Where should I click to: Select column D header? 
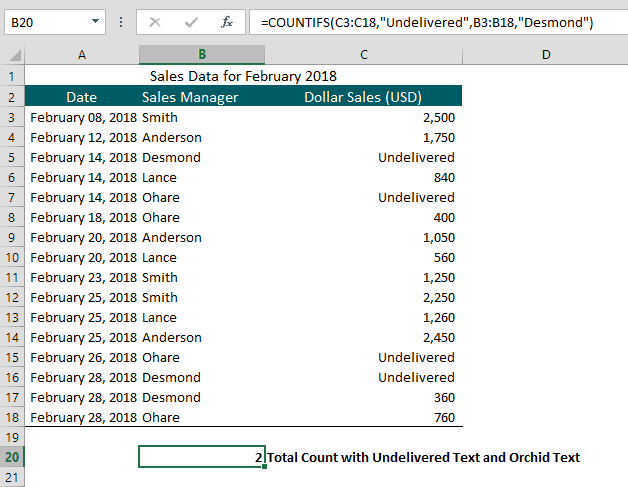(x=545, y=55)
